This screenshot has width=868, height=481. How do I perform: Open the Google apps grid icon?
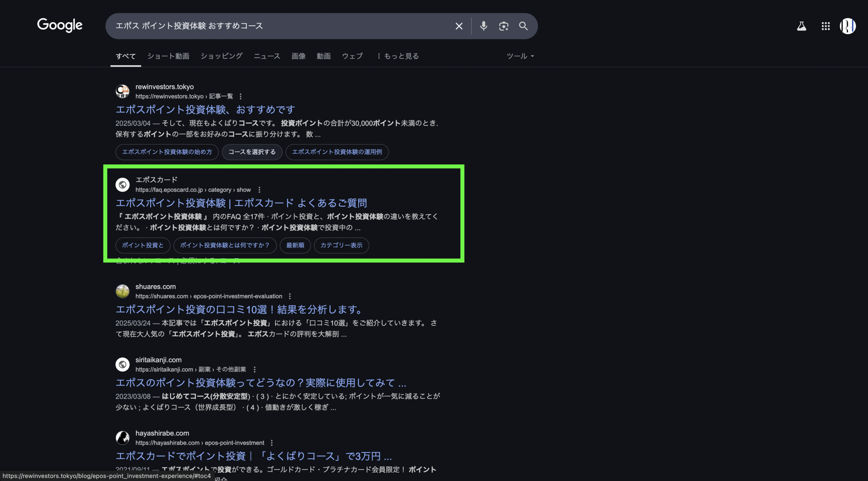tap(826, 26)
